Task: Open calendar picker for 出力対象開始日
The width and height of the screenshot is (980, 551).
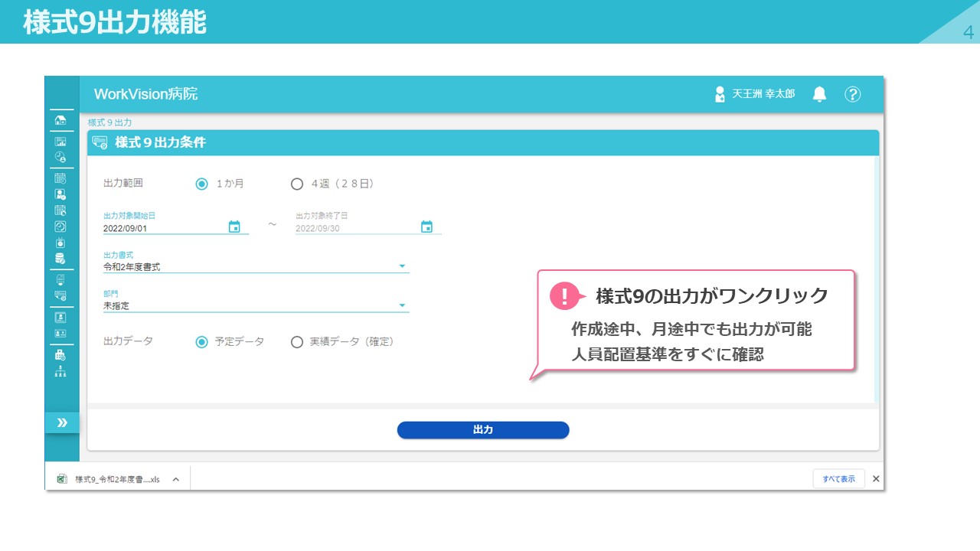Action: click(234, 227)
